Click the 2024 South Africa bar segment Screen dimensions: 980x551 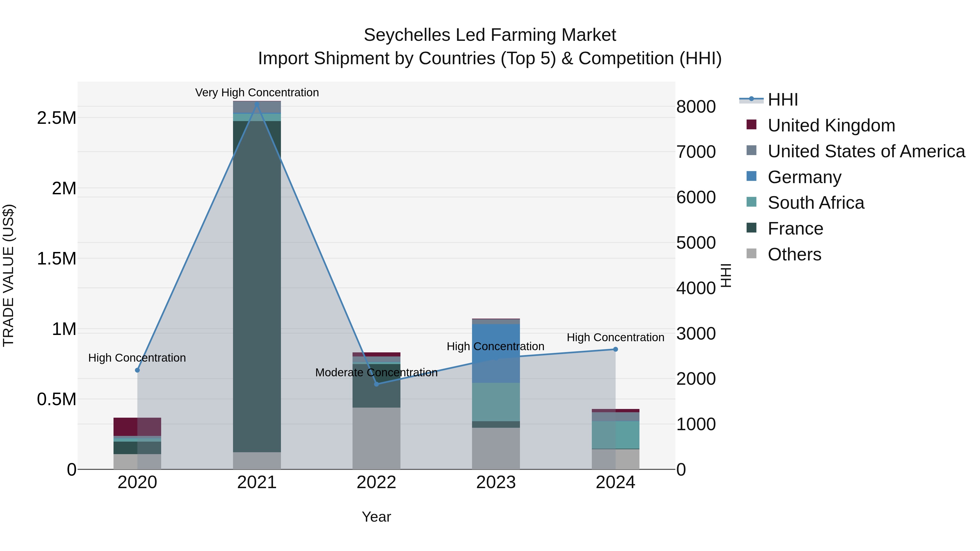pyautogui.click(x=615, y=435)
